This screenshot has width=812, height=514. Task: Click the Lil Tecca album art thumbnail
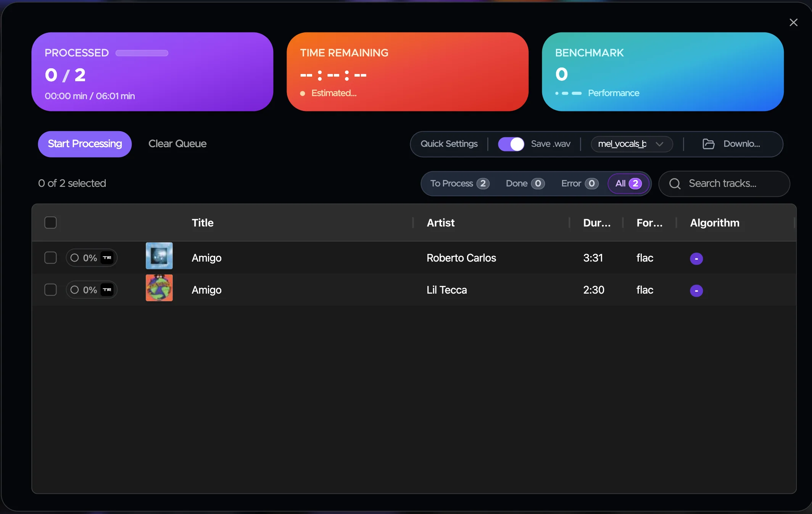click(x=159, y=288)
